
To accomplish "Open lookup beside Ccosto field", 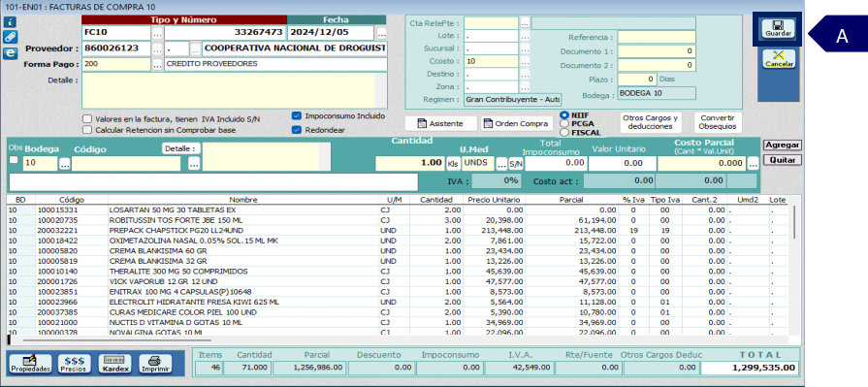I will coord(525,61).
